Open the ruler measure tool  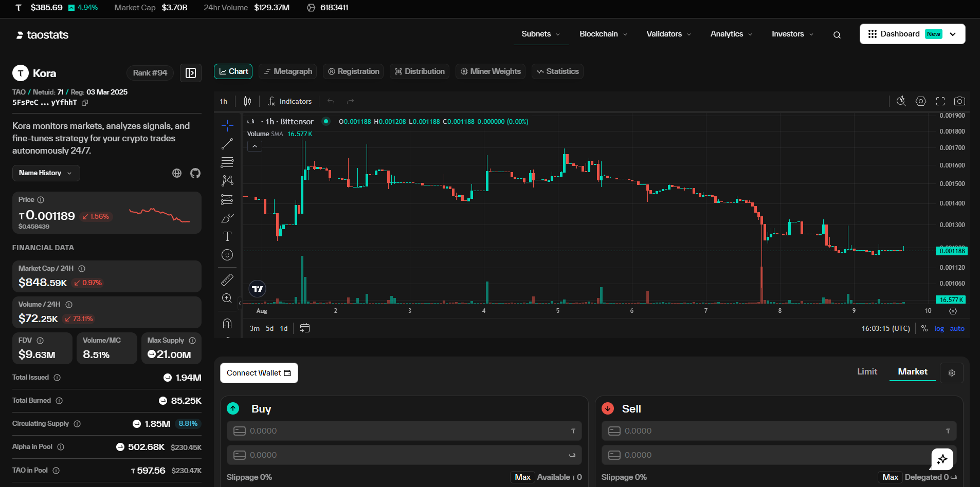click(227, 280)
